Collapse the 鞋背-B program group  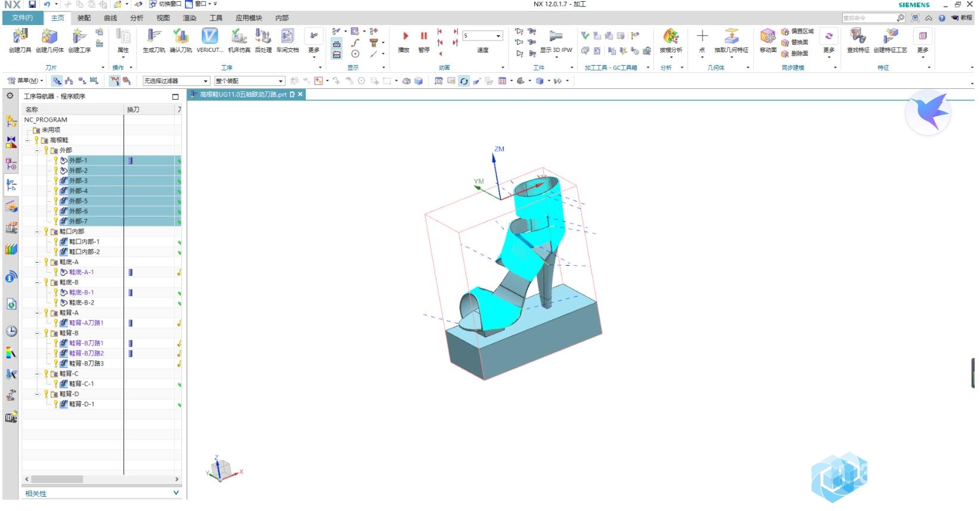37,333
